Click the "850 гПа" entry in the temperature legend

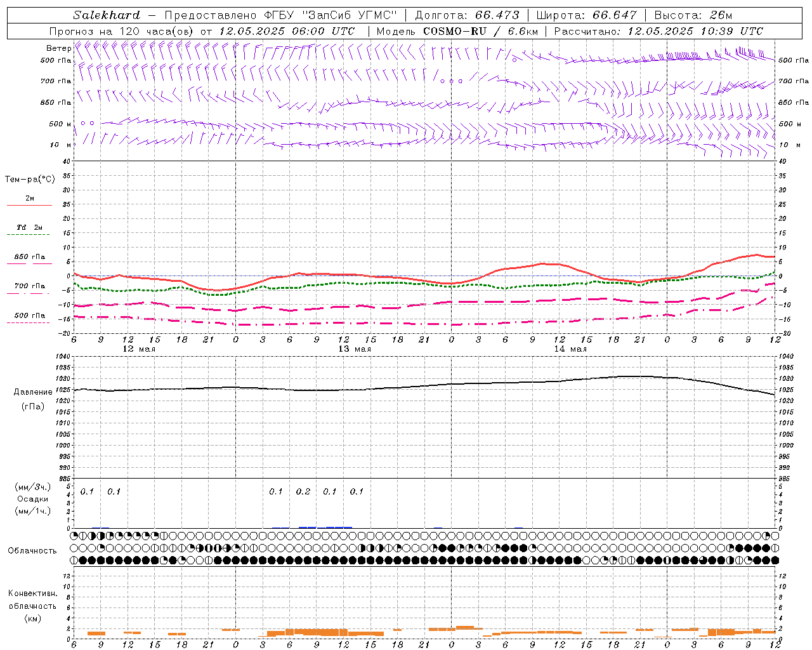[x=30, y=256]
